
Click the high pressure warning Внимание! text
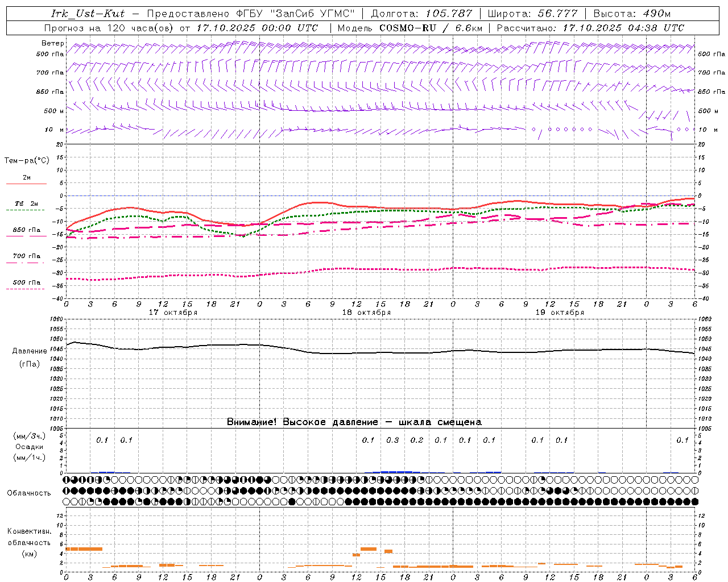pyautogui.click(x=354, y=422)
